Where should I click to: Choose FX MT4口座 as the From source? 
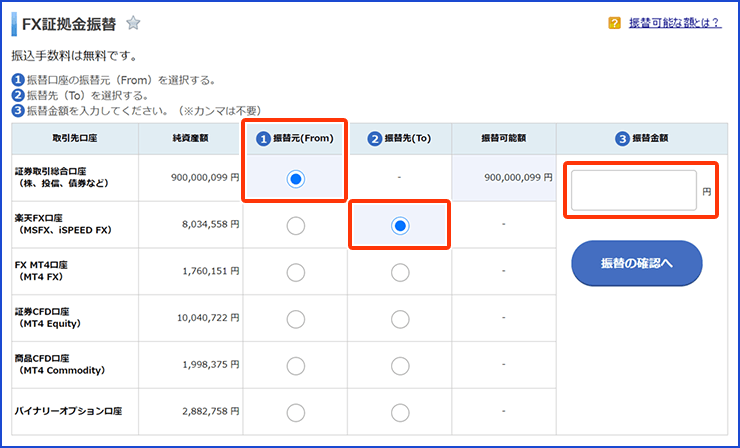(295, 272)
